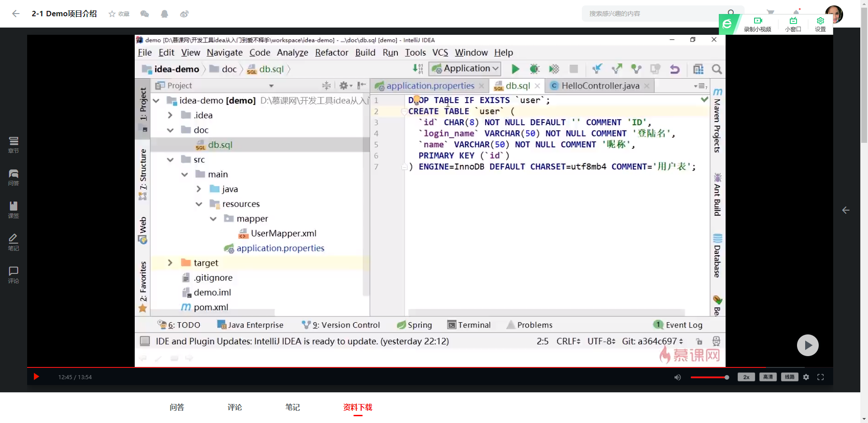This screenshot has width=868, height=423.
Task: Click the VCS Update Project icon
Action: (597, 69)
